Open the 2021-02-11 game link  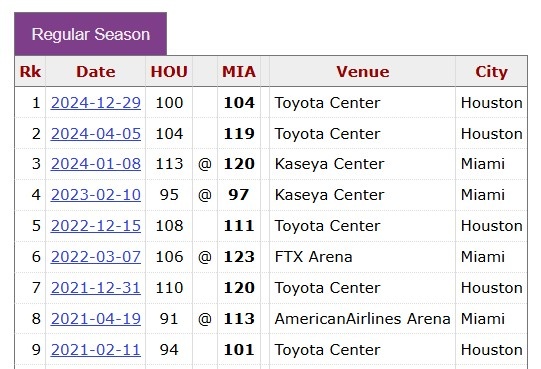point(96,350)
